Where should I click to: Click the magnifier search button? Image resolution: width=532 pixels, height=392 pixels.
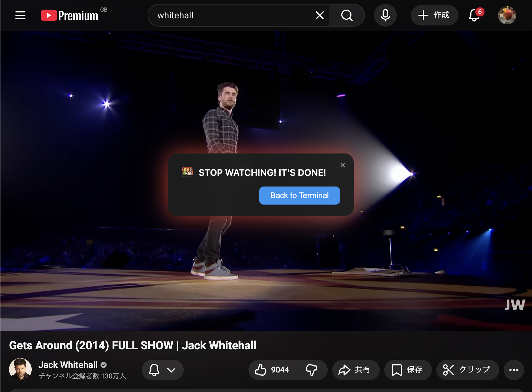point(347,15)
